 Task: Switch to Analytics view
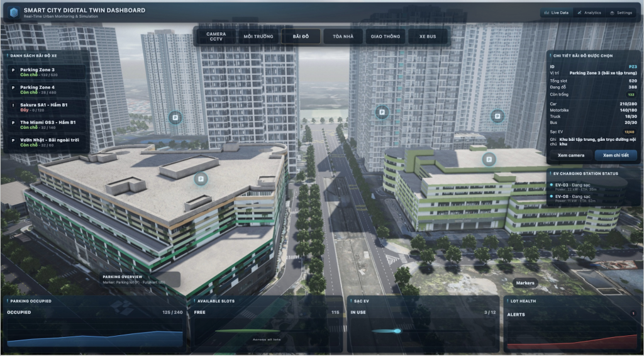pos(589,13)
